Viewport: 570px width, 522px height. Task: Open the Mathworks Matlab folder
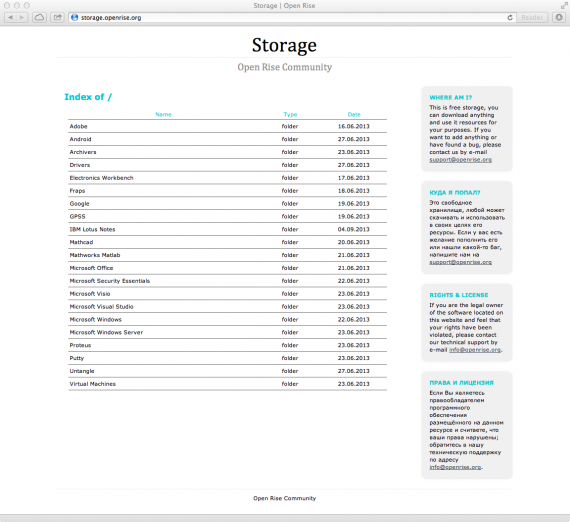point(95,255)
